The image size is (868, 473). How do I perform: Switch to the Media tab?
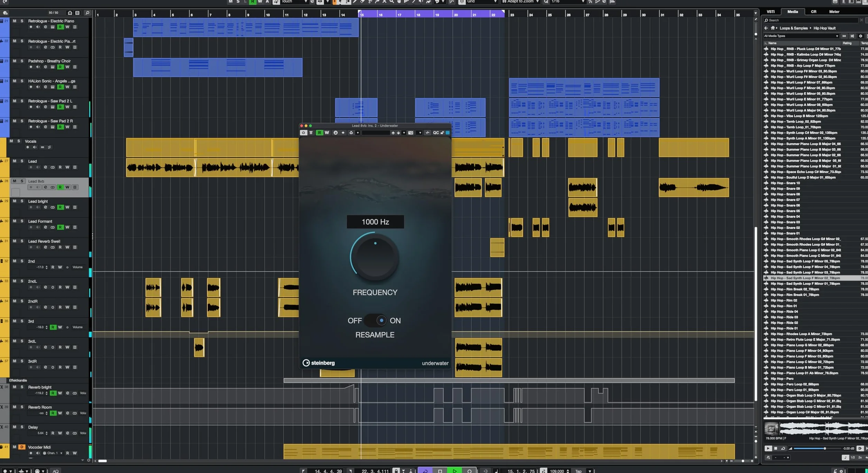click(x=793, y=12)
